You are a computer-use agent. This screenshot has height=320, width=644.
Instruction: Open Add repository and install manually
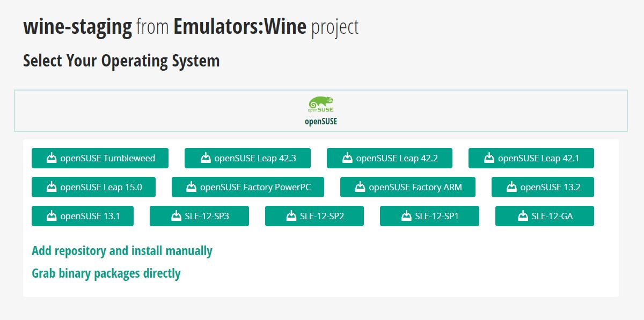(x=122, y=251)
